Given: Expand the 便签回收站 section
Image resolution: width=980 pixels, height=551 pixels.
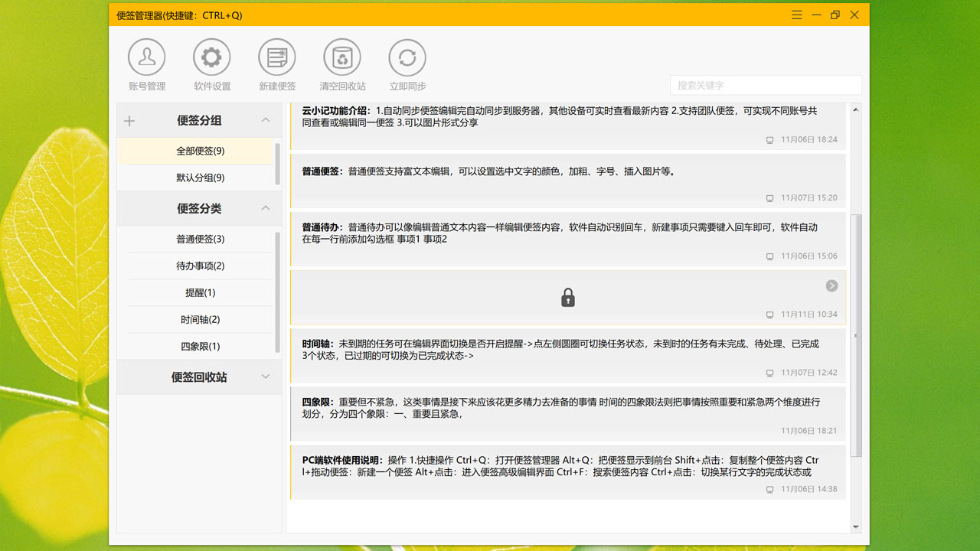Looking at the screenshot, I should tap(266, 377).
